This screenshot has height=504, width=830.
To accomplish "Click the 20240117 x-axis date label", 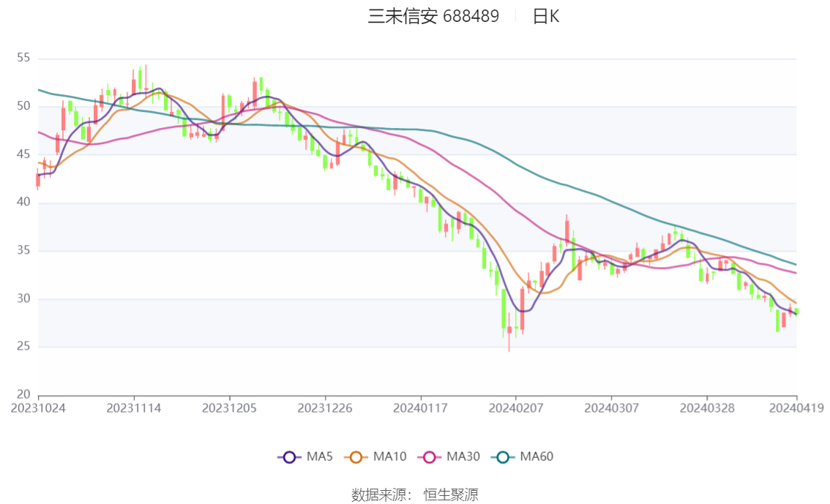I will tap(420, 408).
